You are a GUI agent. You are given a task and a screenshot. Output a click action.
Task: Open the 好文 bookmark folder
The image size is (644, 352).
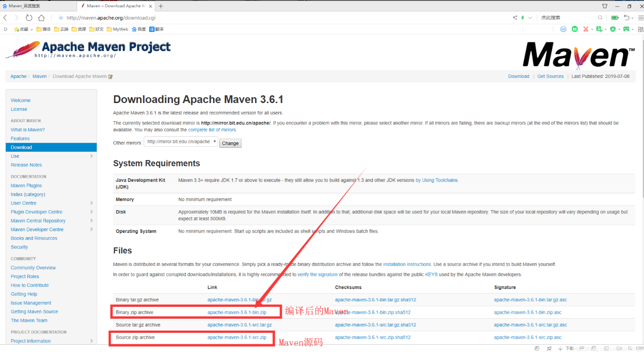(96, 29)
